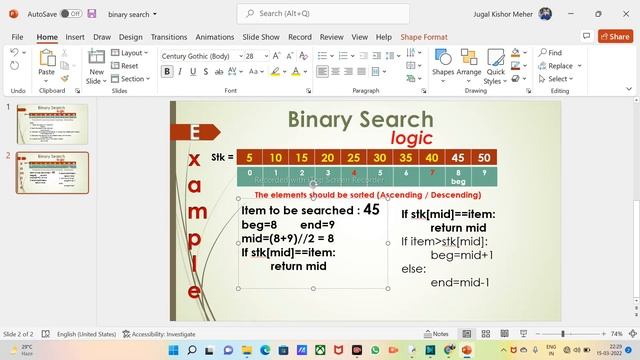Clear all formatting icon

(303, 56)
